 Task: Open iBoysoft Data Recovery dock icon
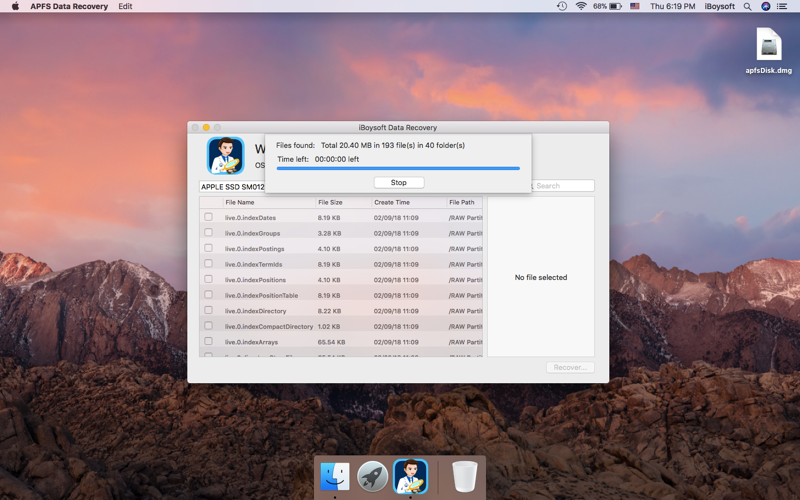click(x=411, y=476)
